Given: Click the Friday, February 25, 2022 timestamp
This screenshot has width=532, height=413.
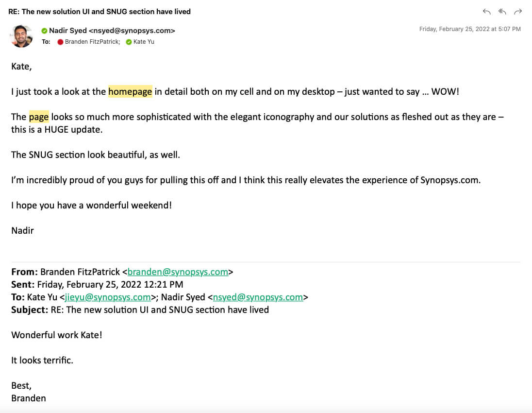Looking at the screenshot, I should [470, 29].
